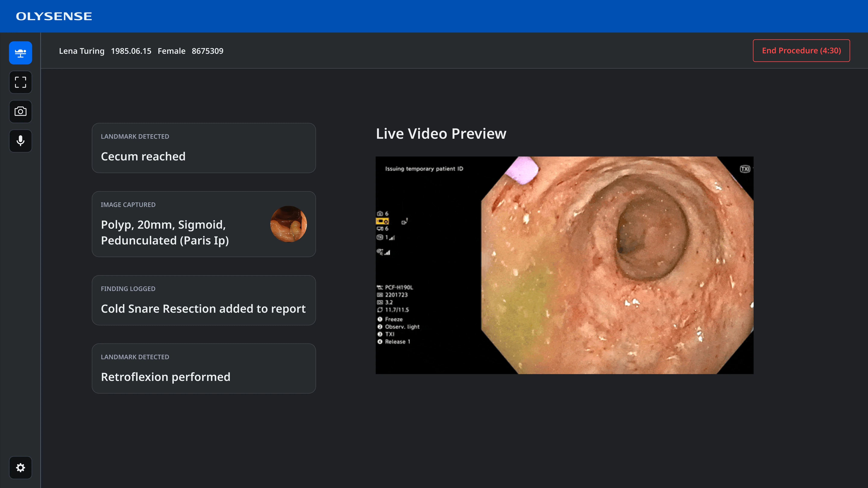This screenshot has height=488, width=868.
Task: Click the End Procedure button
Action: 801,50
